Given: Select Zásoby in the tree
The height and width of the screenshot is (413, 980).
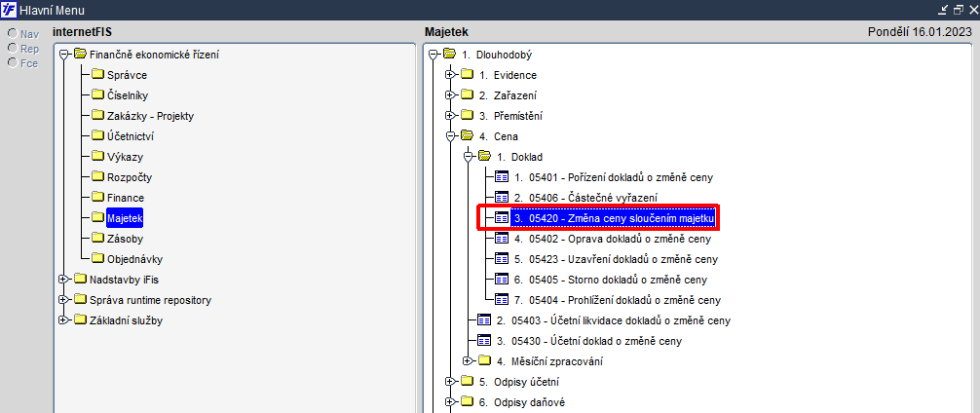Looking at the screenshot, I should 126,239.
